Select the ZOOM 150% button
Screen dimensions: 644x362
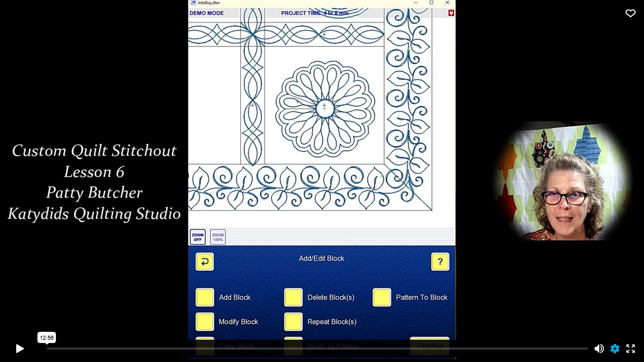(217, 237)
